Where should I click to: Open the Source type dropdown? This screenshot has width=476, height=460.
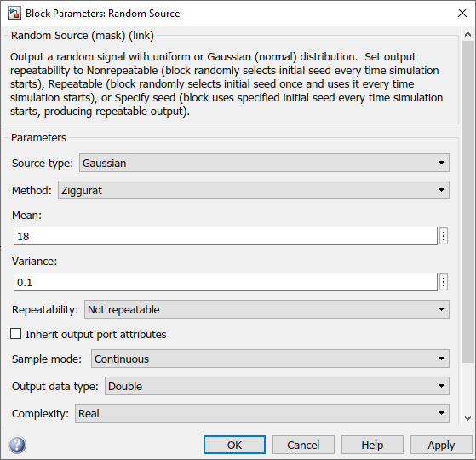click(264, 163)
